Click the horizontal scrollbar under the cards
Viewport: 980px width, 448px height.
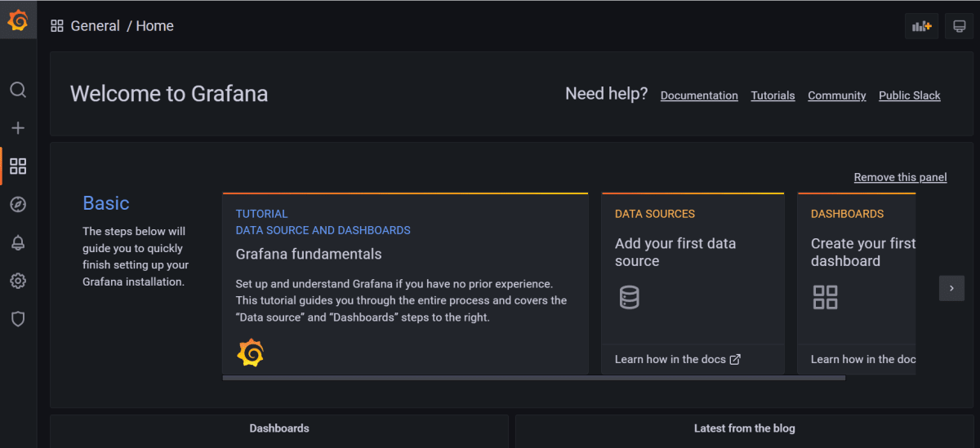coord(534,378)
